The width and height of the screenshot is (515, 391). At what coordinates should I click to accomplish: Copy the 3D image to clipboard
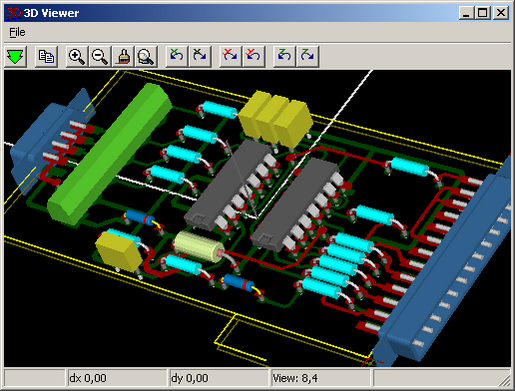tap(46, 57)
